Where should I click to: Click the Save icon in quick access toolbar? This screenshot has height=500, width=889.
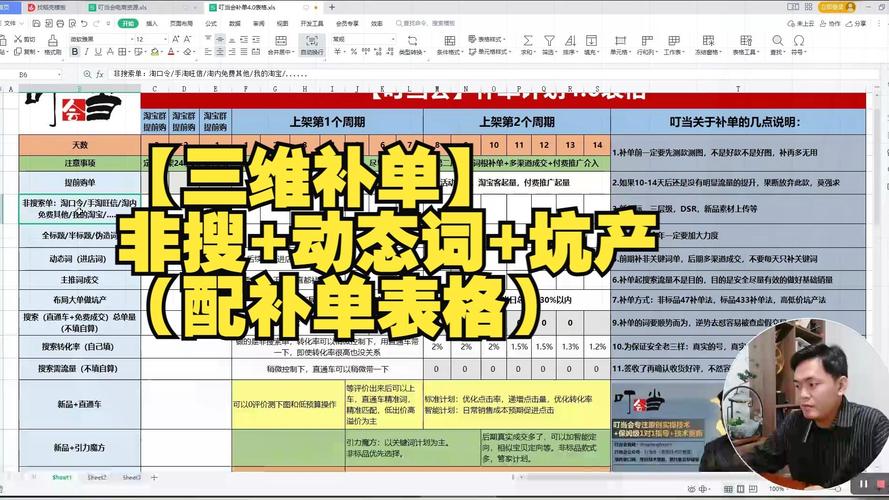click(x=36, y=24)
